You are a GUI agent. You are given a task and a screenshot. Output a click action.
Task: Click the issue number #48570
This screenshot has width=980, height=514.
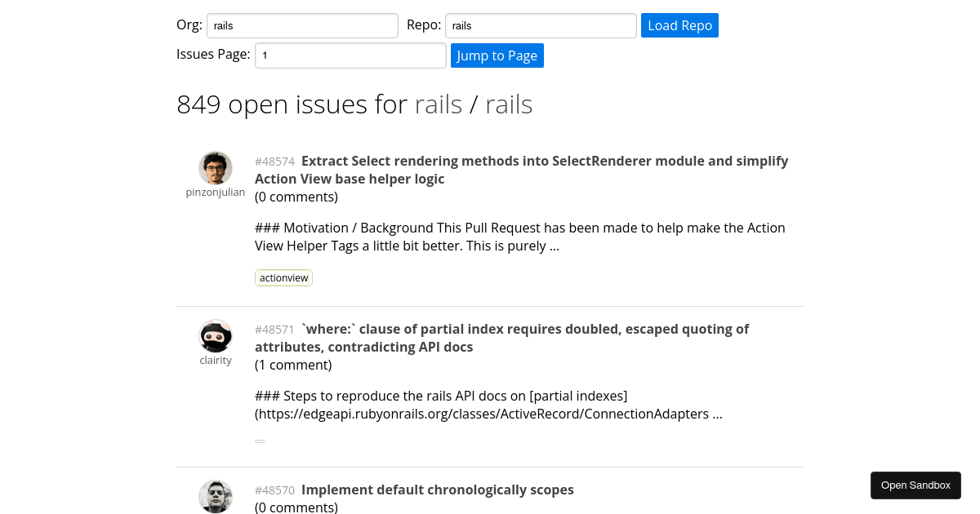click(x=274, y=490)
